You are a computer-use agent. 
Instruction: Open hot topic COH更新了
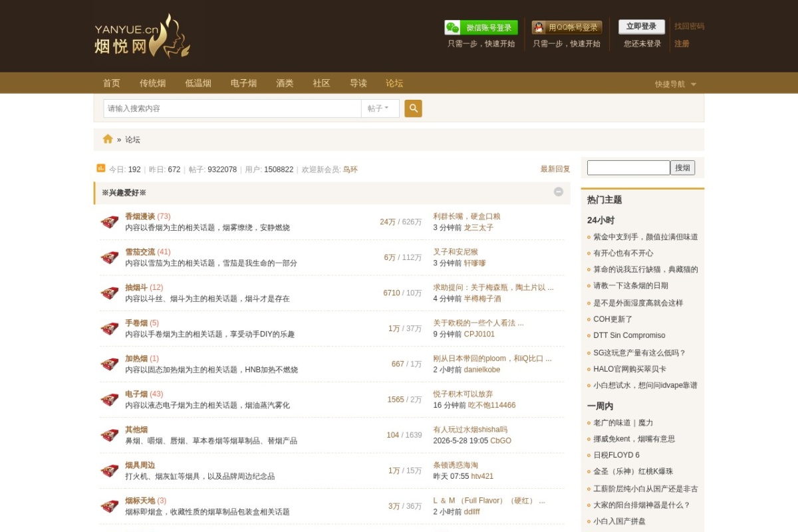tap(613, 319)
